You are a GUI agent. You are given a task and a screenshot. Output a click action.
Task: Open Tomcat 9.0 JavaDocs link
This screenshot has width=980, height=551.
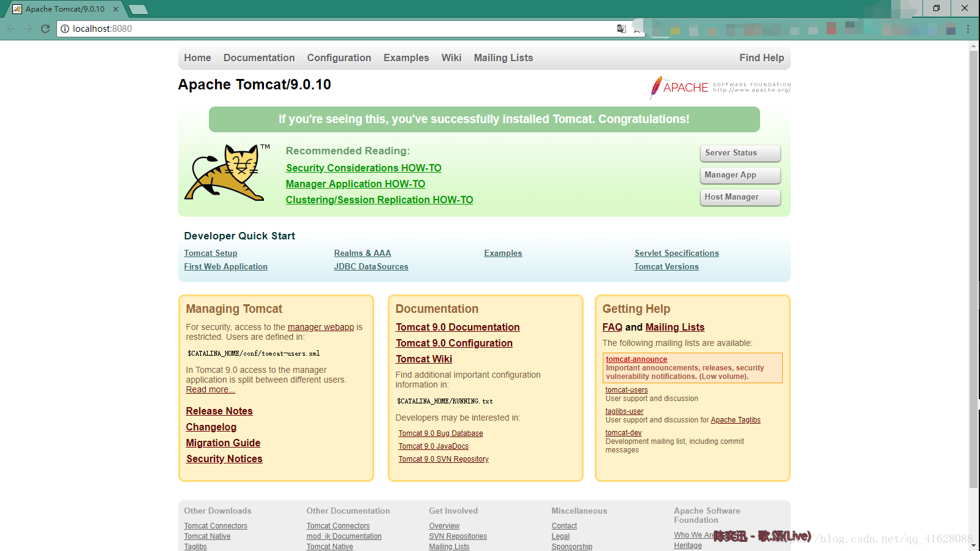point(434,446)
